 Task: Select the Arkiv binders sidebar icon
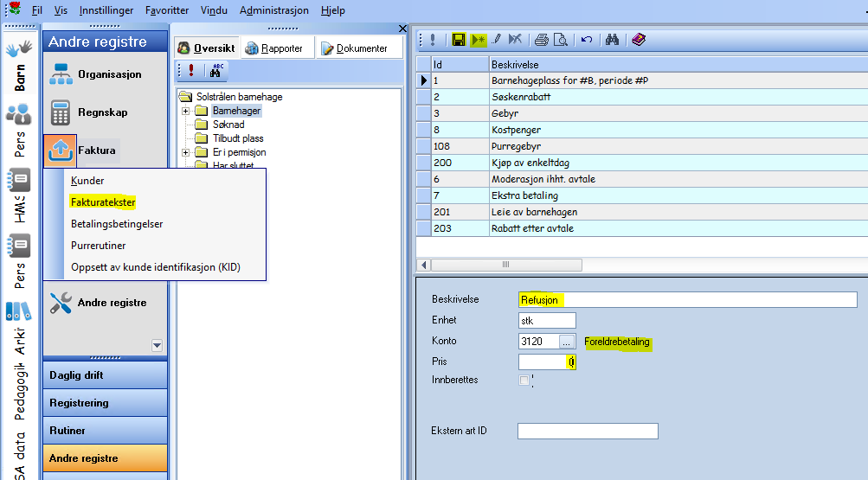(x=19, y=311)
